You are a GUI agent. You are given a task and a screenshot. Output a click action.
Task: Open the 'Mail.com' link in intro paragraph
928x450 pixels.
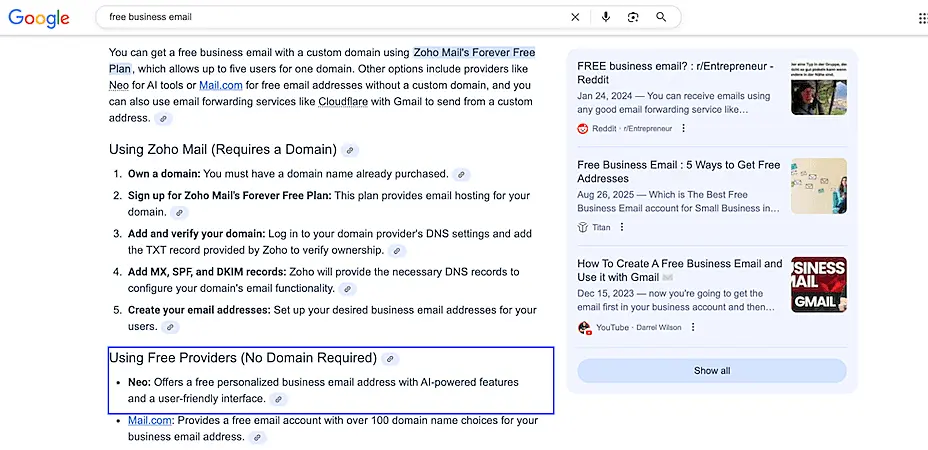(221, 85)
